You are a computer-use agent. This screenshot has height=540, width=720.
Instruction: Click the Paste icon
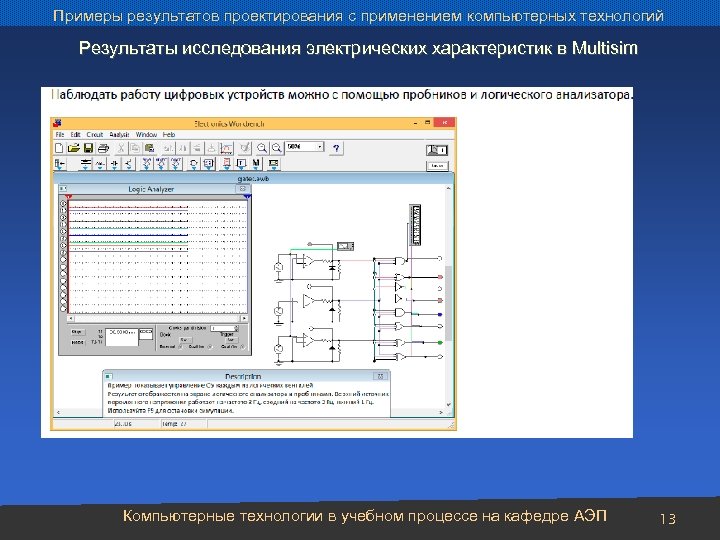(x=149, y=148)
